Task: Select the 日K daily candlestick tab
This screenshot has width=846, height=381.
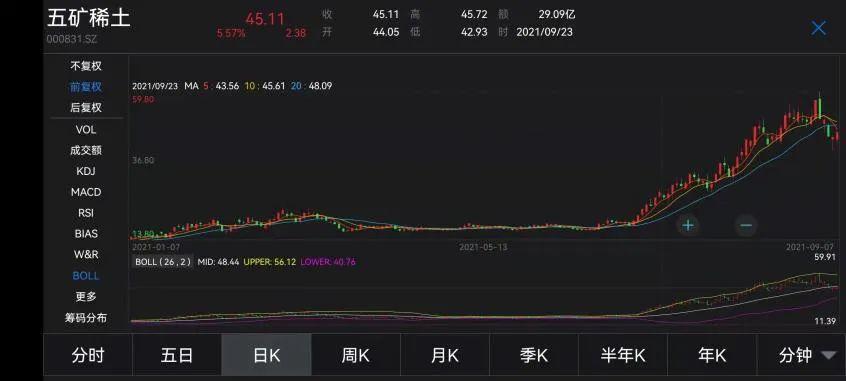Action: coord(267,355)
